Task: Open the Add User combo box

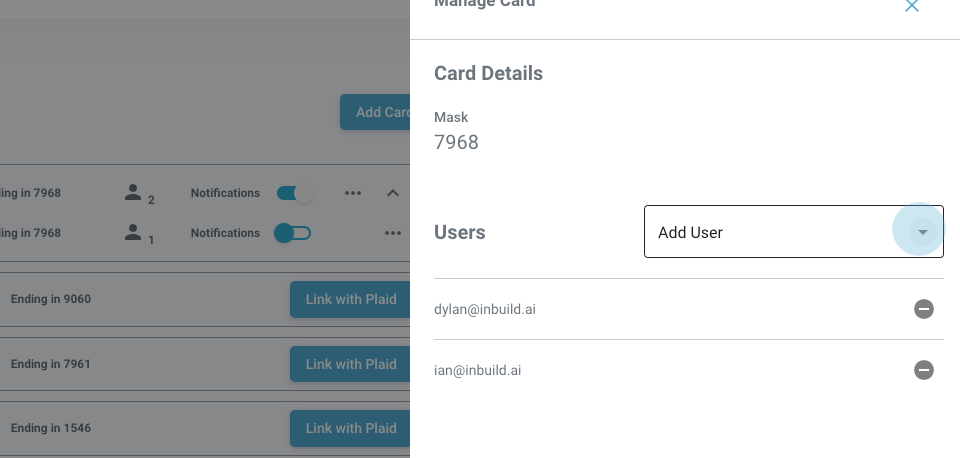Action: tap(770, 232)
